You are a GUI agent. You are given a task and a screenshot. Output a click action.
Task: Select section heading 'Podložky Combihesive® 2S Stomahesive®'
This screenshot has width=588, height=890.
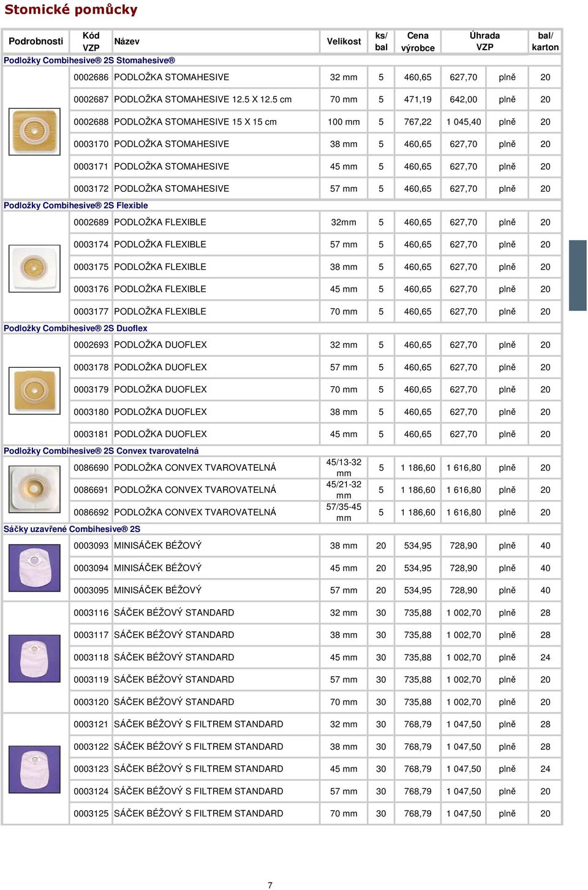(89, 60)
